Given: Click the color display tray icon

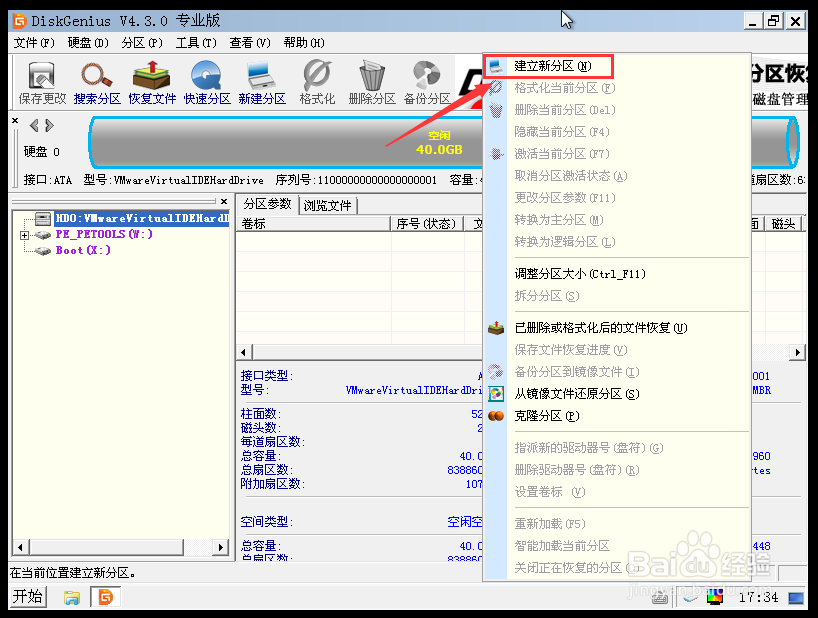Looking at the screenshot, I should (715, 598).
